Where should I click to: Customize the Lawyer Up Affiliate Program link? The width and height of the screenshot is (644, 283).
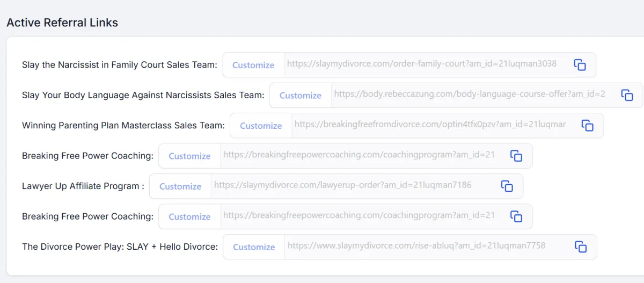[180, 186]
